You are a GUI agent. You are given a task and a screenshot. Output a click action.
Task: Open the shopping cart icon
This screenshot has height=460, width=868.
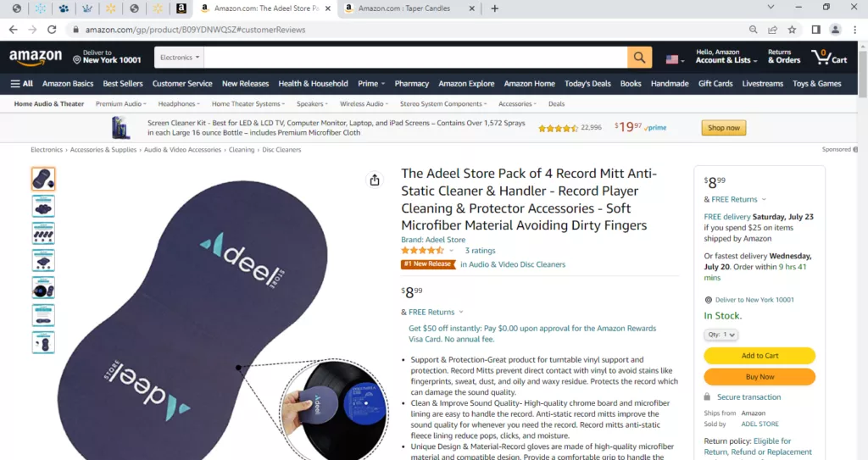click(829, 57)
